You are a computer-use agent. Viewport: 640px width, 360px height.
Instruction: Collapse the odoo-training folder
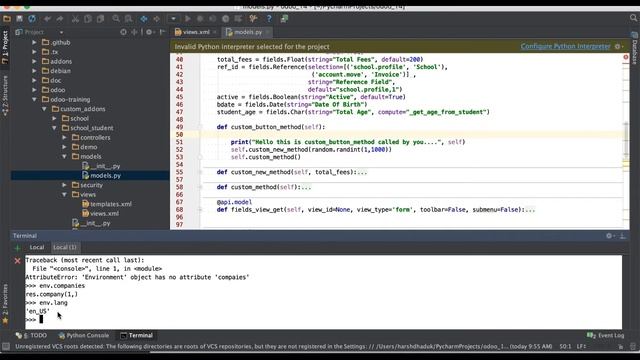[34, 100]
